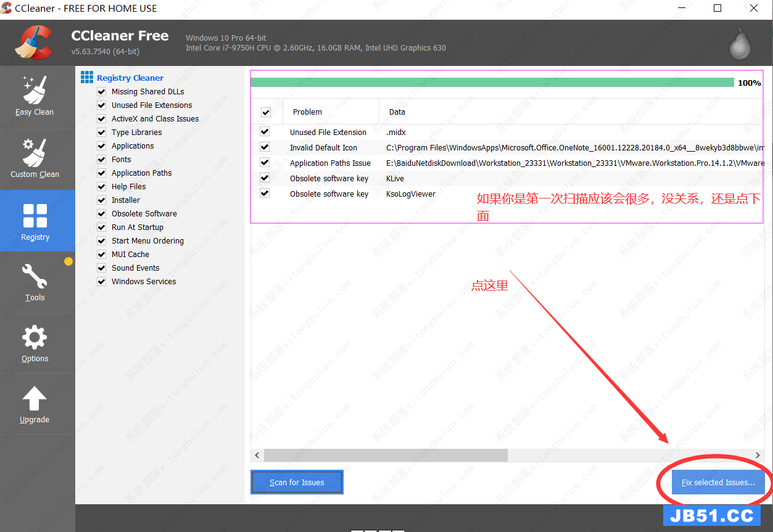The image size is (773, 532).
Task: Deselect the Invalid Default Icon result
Action: [265, 147]
